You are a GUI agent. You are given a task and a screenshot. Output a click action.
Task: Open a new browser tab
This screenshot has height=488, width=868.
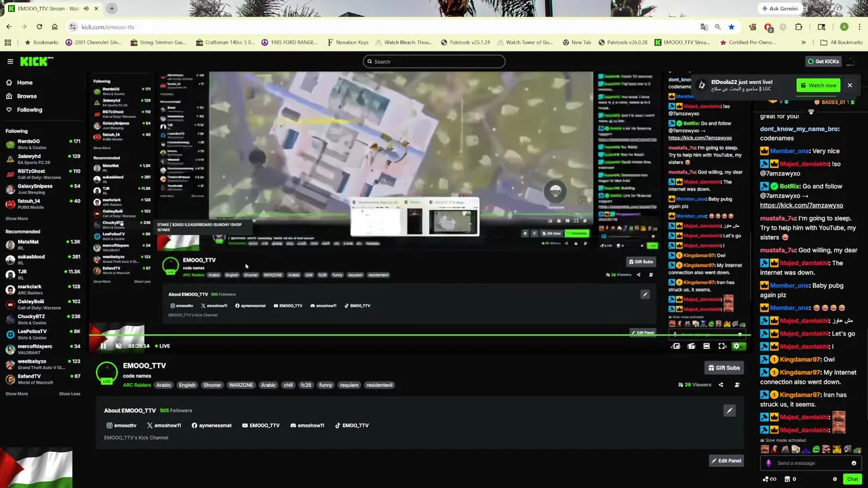[x=111, y=9]
